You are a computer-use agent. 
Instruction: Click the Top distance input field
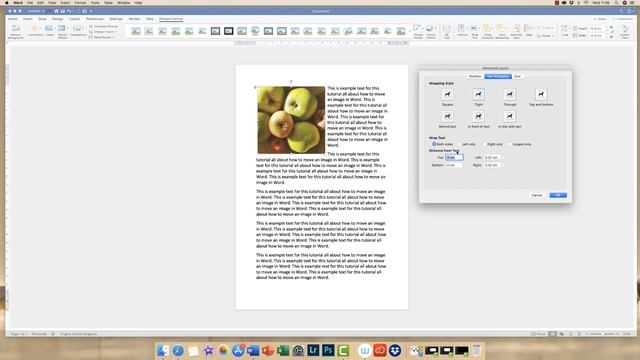point(454,157)
